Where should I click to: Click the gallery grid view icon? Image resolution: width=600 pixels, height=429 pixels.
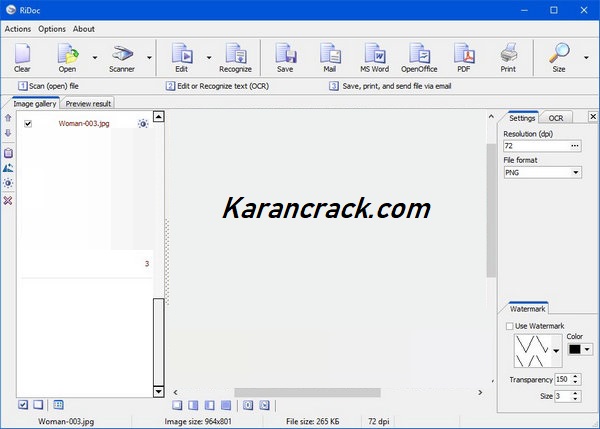59,405
